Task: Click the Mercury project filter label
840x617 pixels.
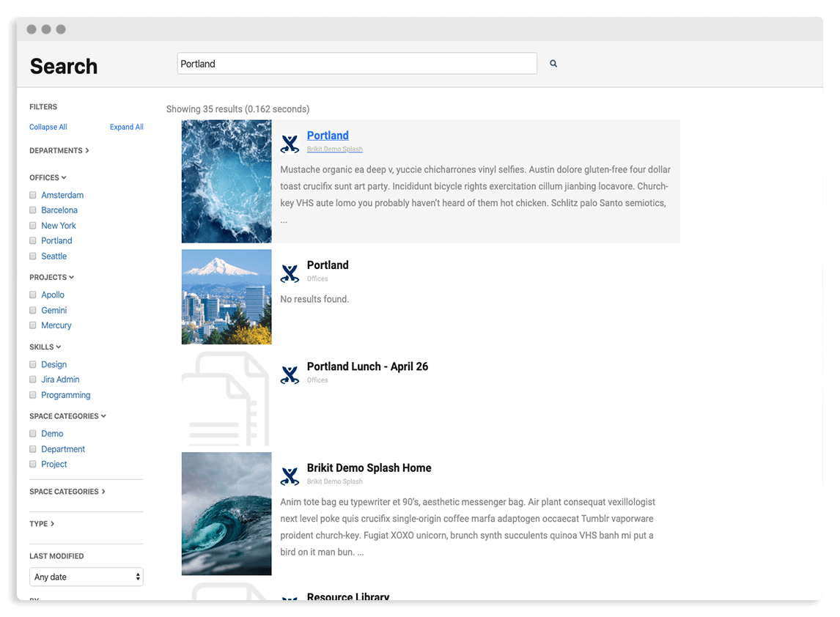Action: point(56,325)
